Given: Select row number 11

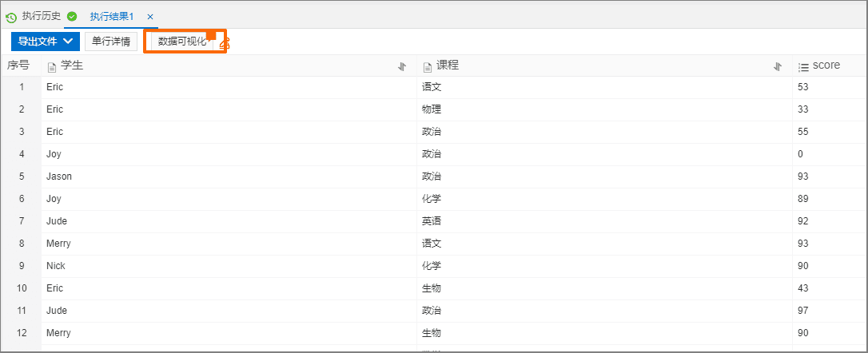Looking at the screenshot, I should [22, 311].
